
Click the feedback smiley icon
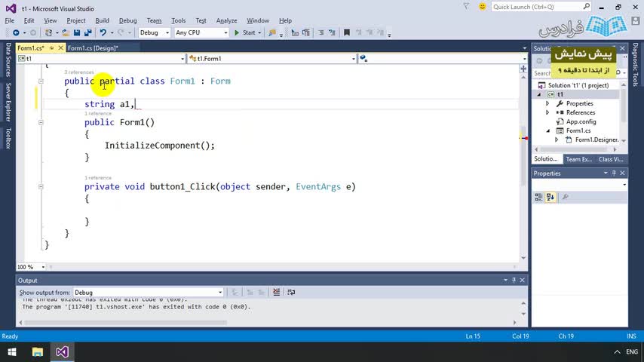pos(482,7)
